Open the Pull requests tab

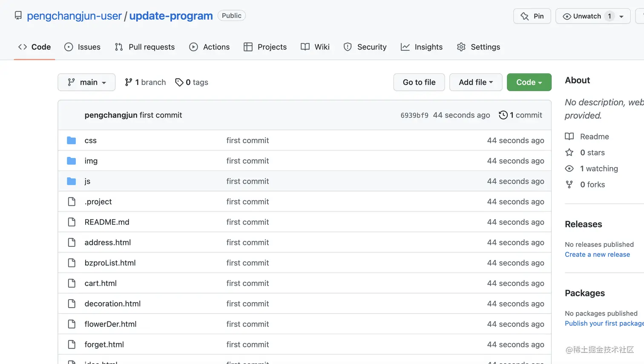click(x=145, y=47)
